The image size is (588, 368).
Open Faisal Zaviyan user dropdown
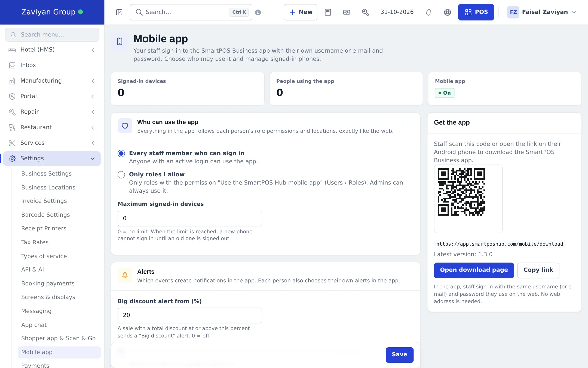(x=542, y=12)
